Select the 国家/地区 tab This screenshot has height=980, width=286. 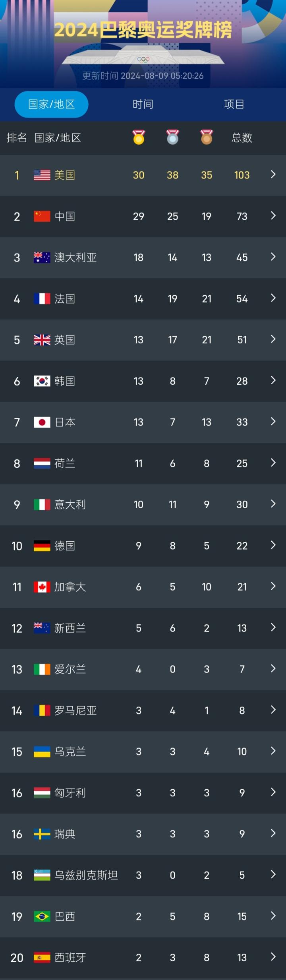(x=52, y=104)
